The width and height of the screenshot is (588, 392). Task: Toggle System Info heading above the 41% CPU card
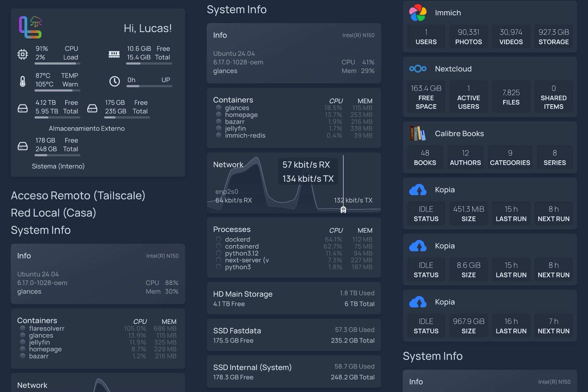pyautogui.click(x=237, y=10)
